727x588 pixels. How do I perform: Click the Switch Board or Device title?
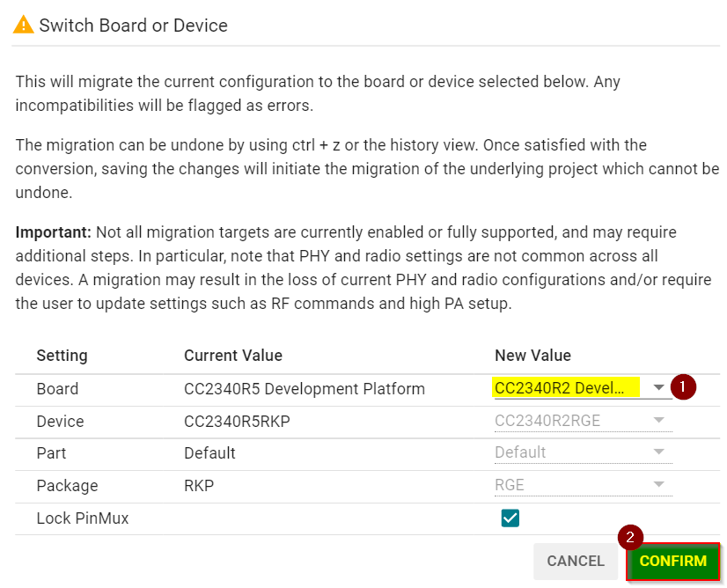133,26
